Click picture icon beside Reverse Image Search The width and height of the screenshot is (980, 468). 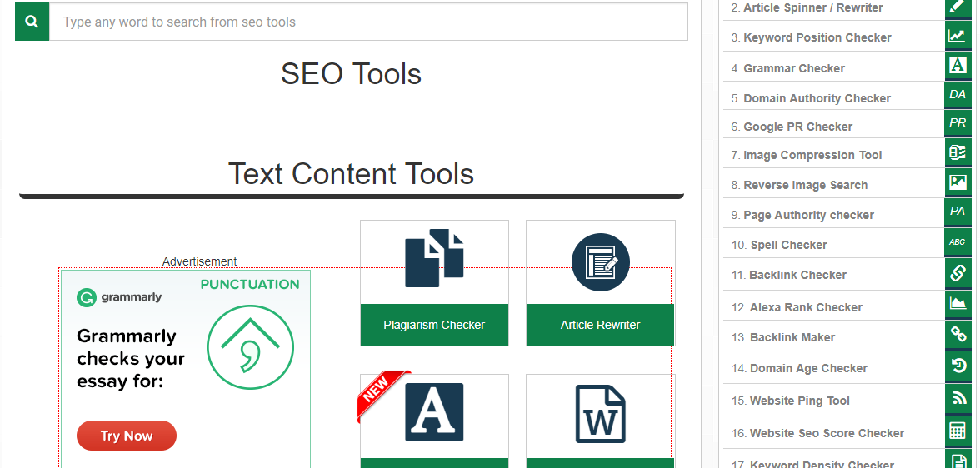(x=957, y=182)
